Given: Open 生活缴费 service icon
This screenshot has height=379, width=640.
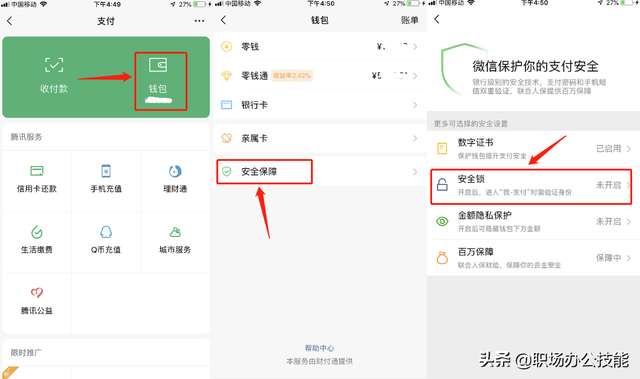Looking at the screenshot, I should coord(37,232).
